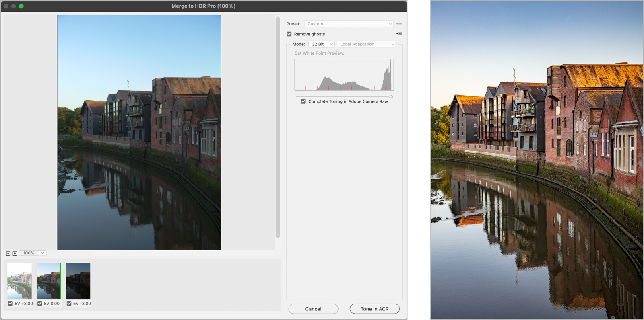Disable the EV +3.00 exposure checkbox

pos(10,304)
